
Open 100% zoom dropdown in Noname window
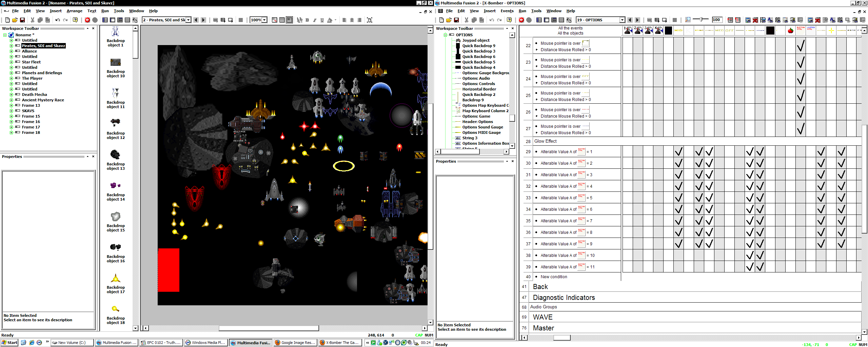pyautogui.click(x=264, y=20)
